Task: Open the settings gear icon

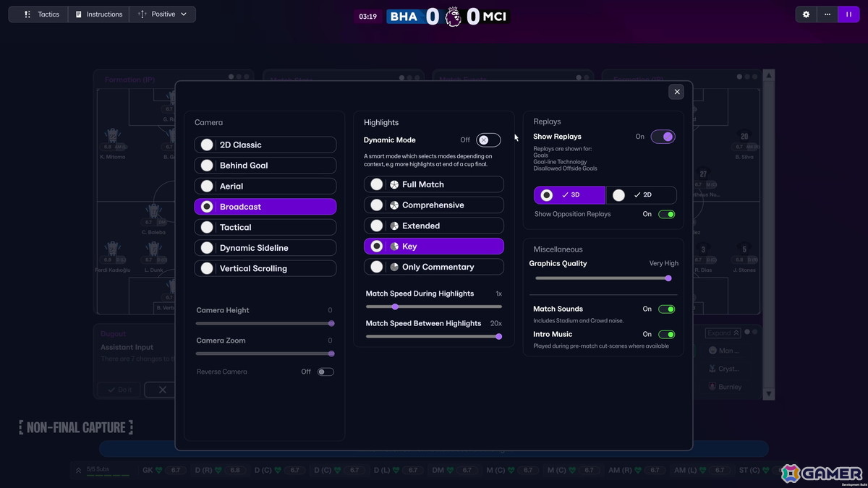Action: (x=806, y=14)
